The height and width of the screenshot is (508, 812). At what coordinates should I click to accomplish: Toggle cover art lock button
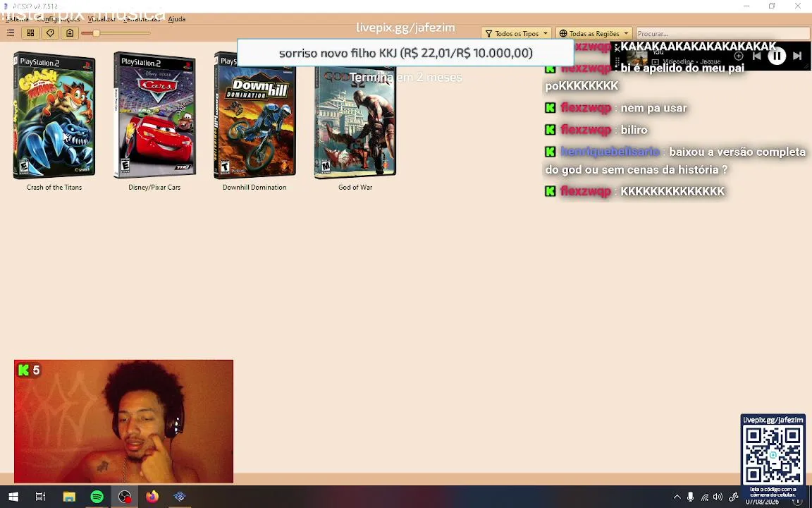pyautogui.click(x=70, y=33)
